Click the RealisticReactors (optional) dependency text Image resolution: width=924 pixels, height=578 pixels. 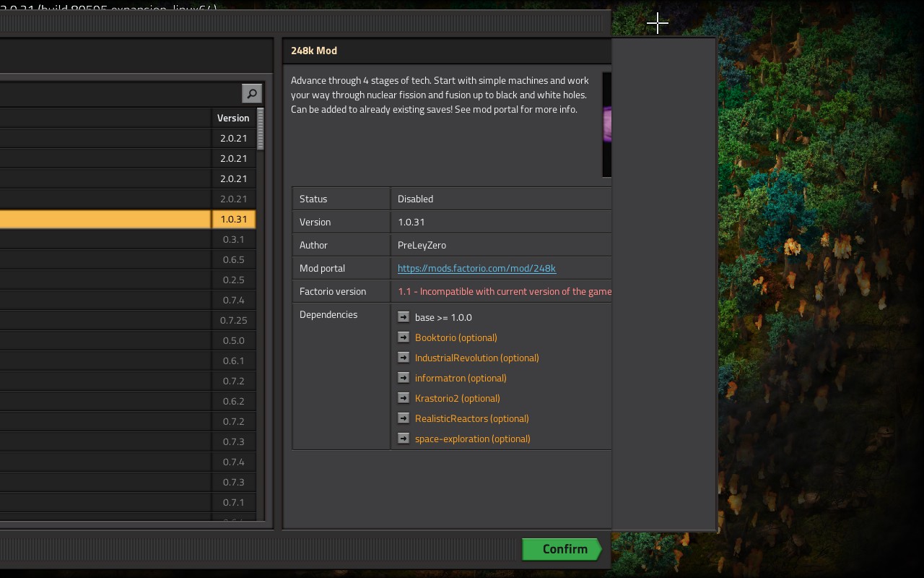[472, 418]
